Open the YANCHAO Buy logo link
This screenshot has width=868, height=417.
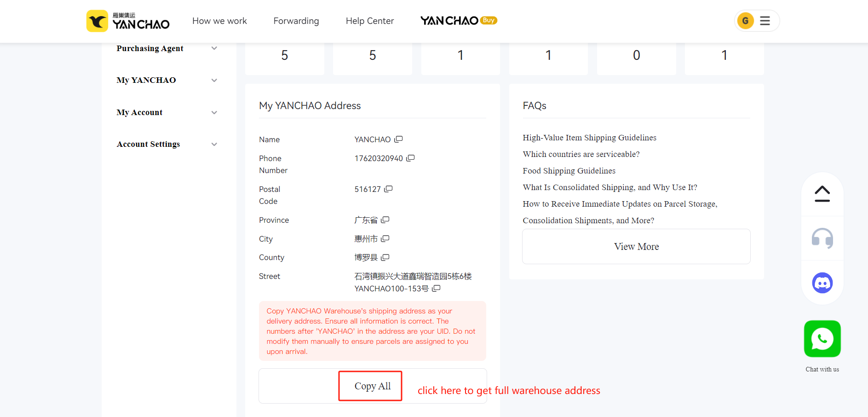459,21
